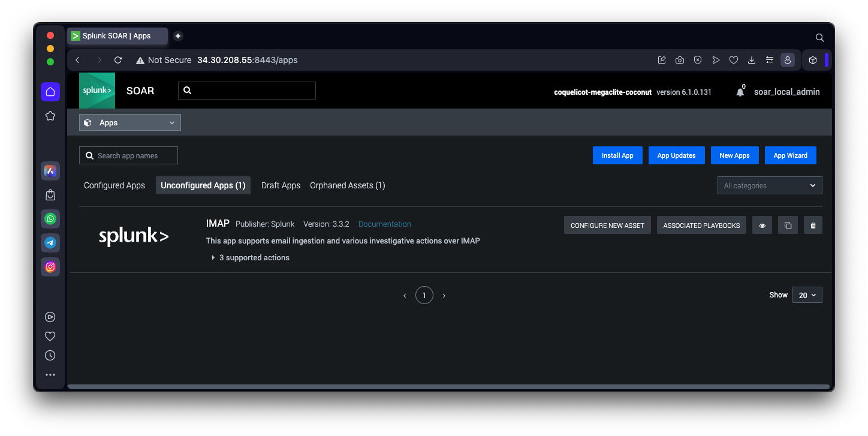Open the shopping bag sidebar icon
Screen dimensions: 868x436
click(50, 195)
